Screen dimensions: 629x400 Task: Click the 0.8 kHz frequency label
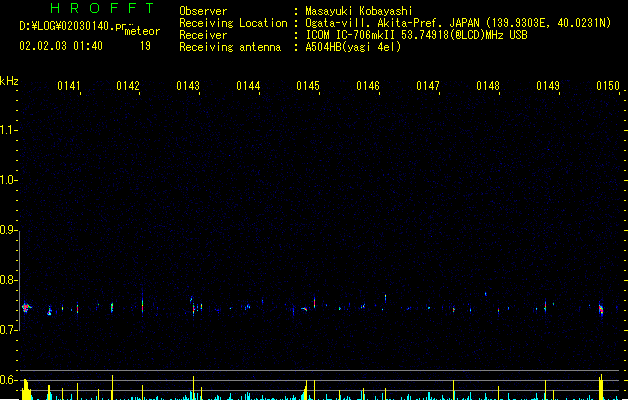(8, 280)
